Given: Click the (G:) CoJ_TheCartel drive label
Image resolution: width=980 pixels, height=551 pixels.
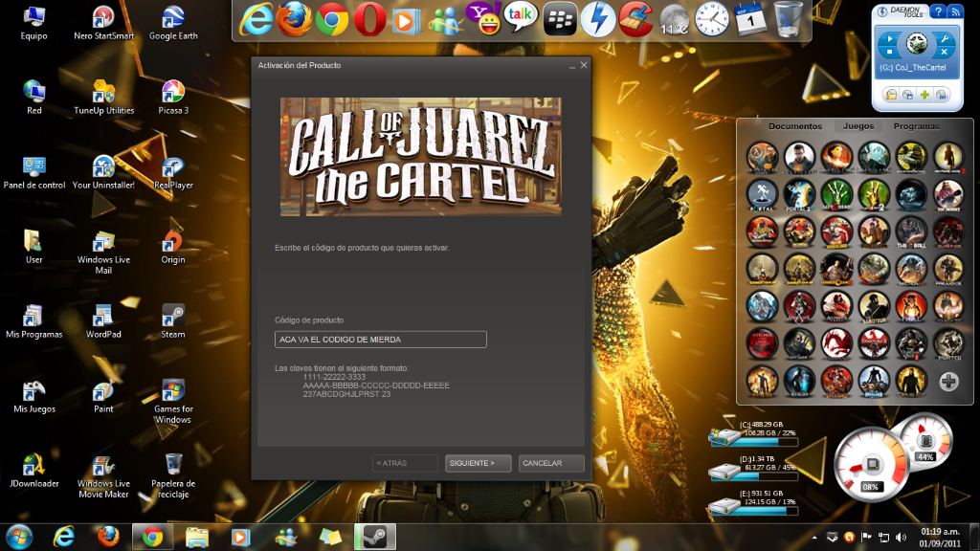Looking at the screenshot, I should click(x=913, y=68).
